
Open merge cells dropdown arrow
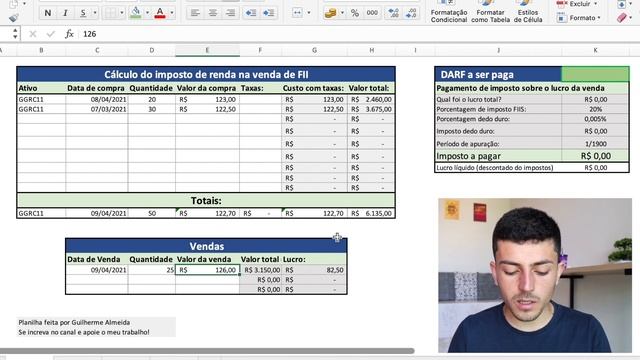309,13
